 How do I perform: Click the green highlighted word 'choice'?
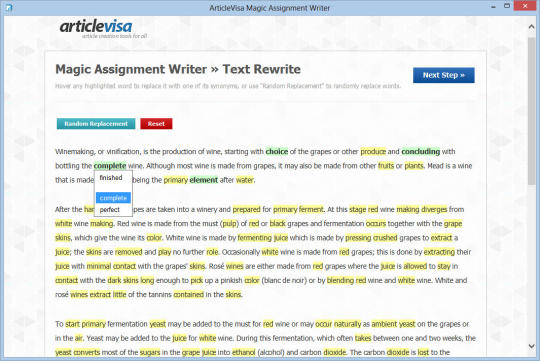pos(277,152)
